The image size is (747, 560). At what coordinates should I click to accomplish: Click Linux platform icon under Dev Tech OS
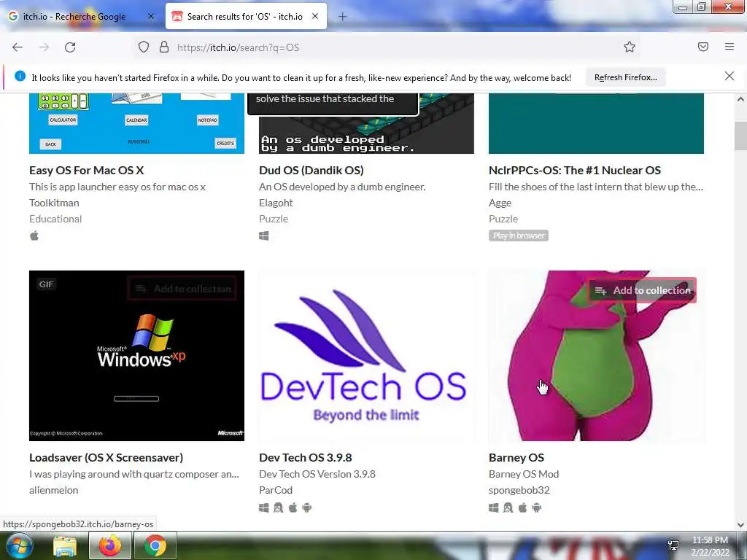pos(278,507)
